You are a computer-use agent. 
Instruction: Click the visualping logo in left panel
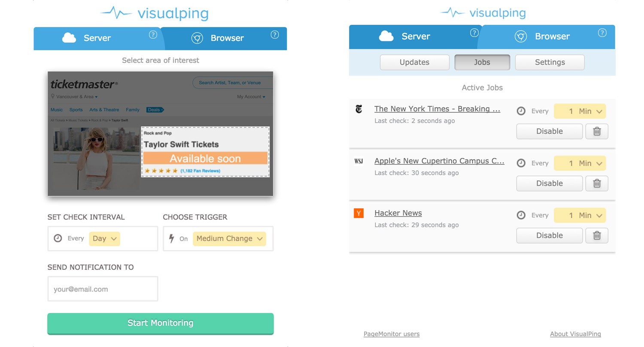pos(155,13)
